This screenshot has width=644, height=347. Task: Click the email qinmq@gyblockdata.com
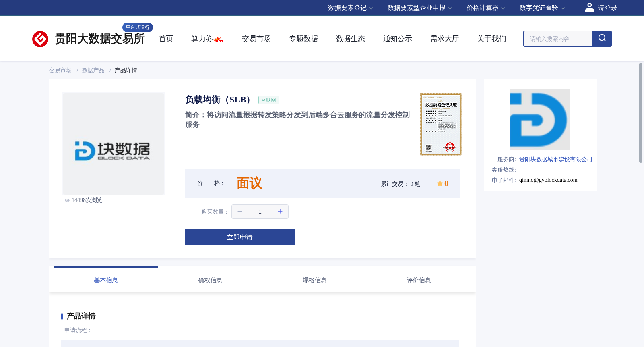point(548,180)
